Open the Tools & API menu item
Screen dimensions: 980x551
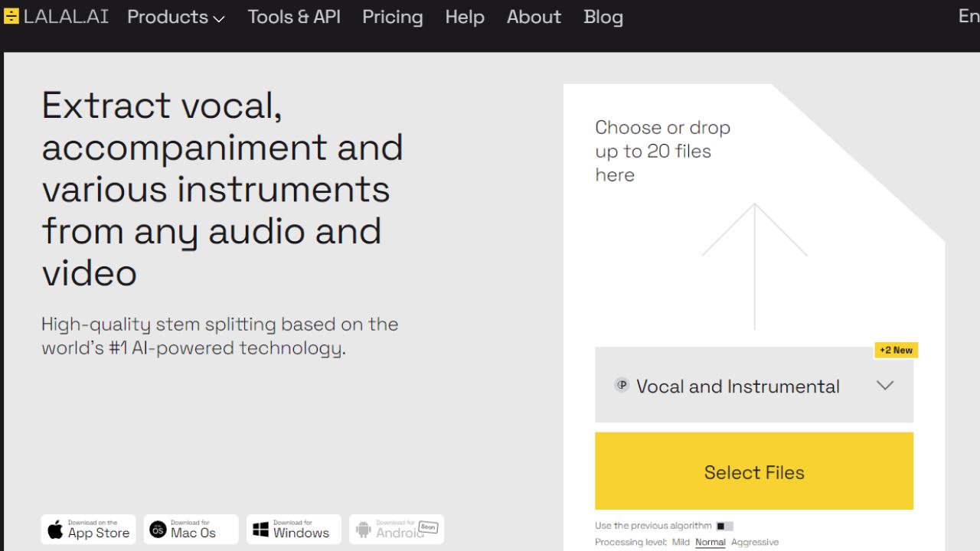coord(294,17)
